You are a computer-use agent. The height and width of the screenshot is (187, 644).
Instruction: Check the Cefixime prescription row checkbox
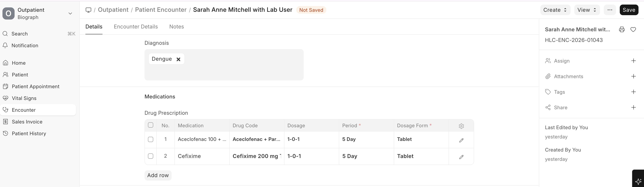pyautogui.click(x=151, y=156)
